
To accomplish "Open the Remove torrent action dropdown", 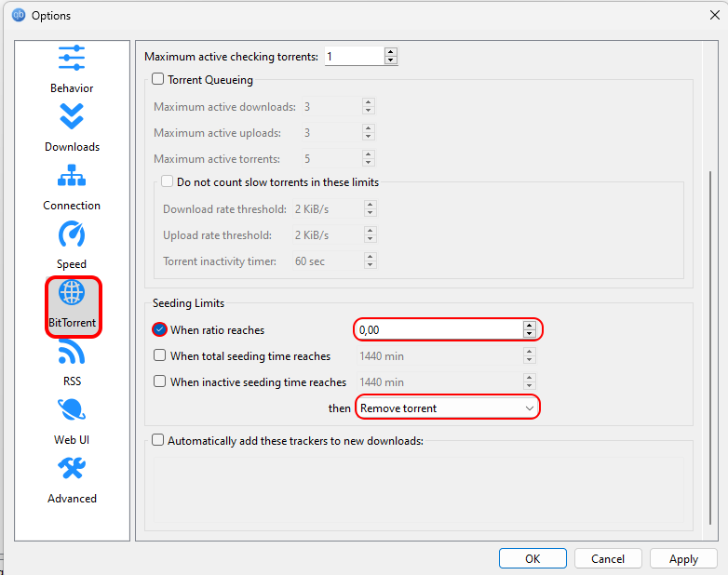I will [448, 408].
